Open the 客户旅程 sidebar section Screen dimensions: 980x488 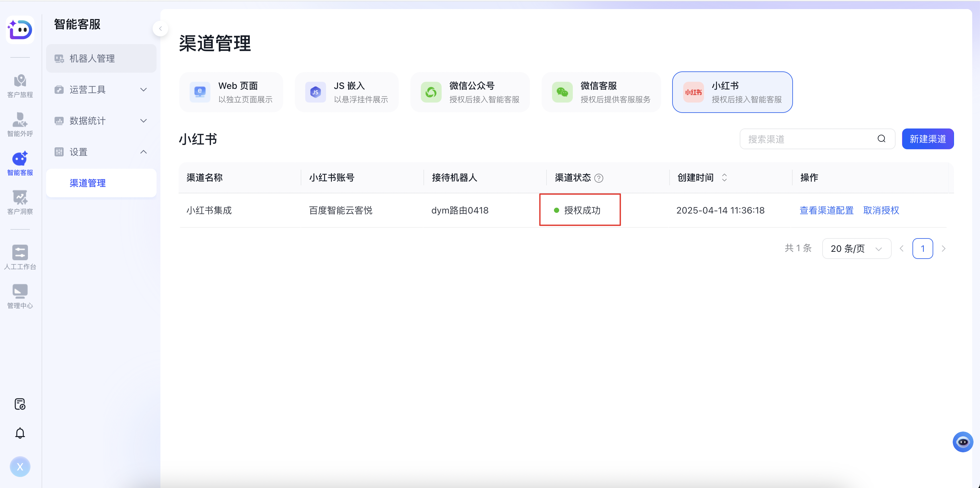click(20, 85)
